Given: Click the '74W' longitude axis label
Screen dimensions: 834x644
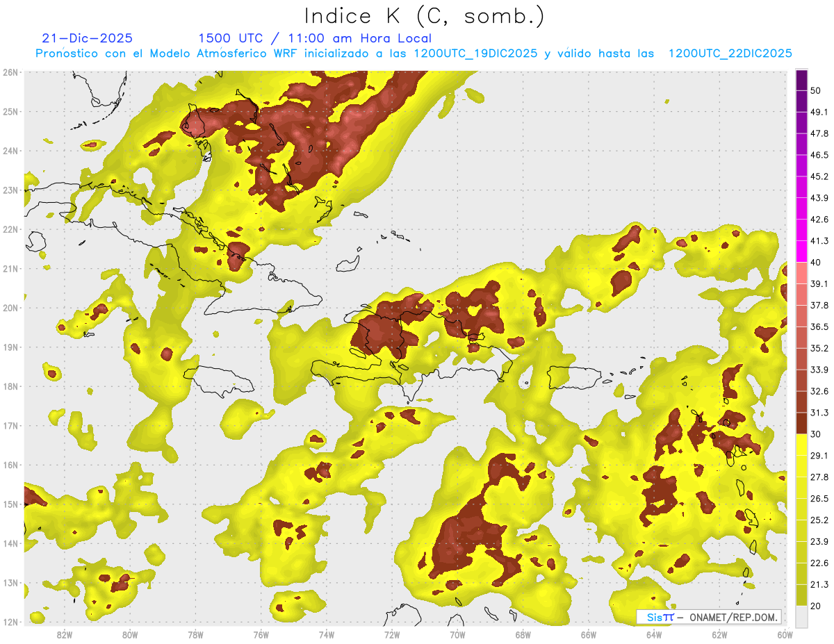Looking at the screenshot, I should click(x=327, y=634).
